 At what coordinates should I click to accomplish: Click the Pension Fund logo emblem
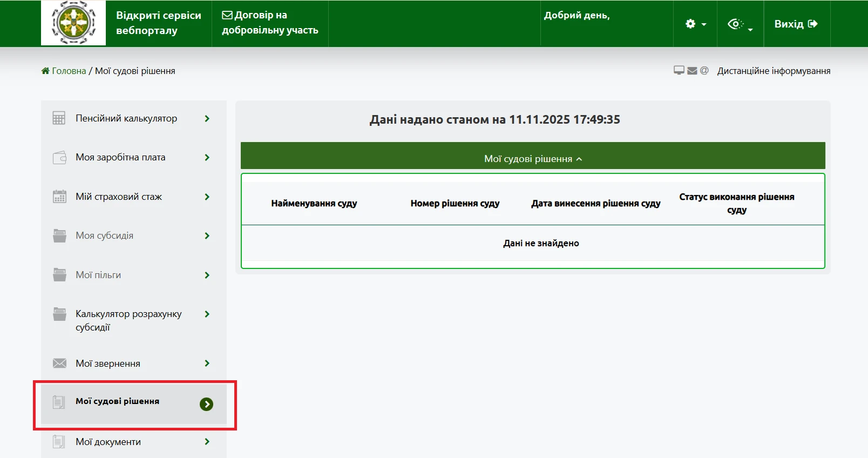tap(73, 23)
